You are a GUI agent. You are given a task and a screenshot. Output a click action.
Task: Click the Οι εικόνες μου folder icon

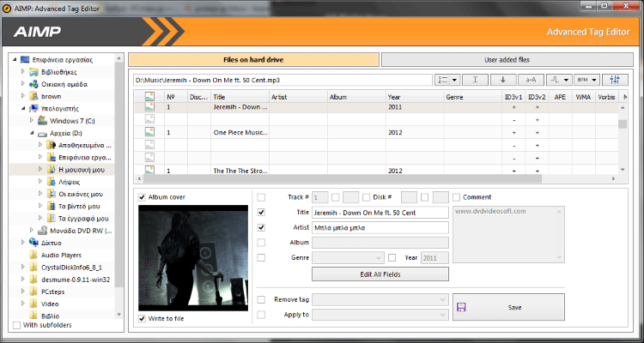click(51, 194)
